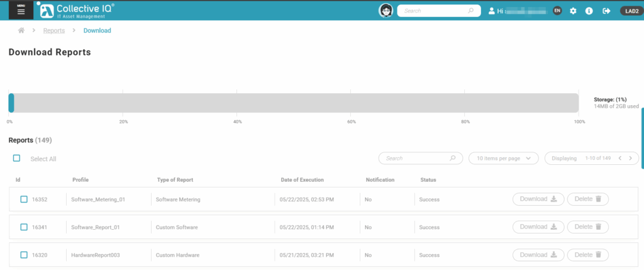Open the hamburger MENU button
This screenshot has width=644, height=270.
[x=21, y=11]
